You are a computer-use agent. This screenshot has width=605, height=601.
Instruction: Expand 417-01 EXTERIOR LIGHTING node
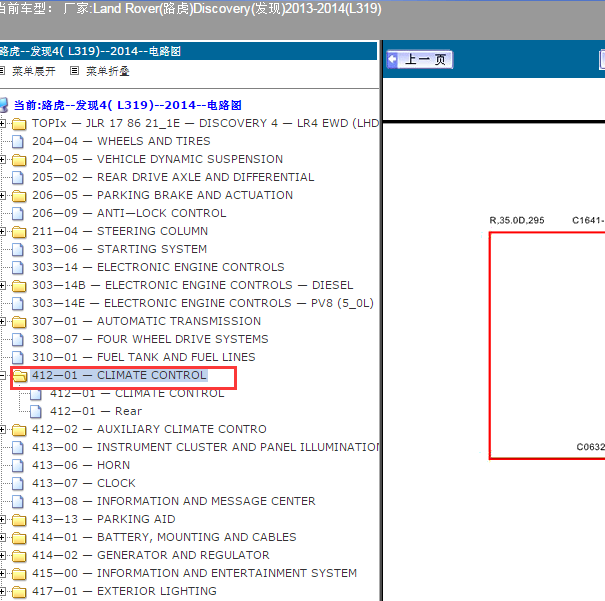2,591
